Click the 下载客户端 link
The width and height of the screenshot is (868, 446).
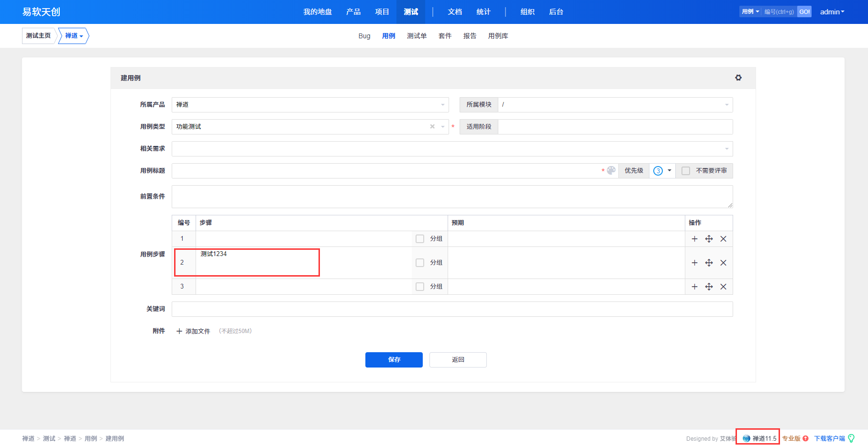(830, 438)
